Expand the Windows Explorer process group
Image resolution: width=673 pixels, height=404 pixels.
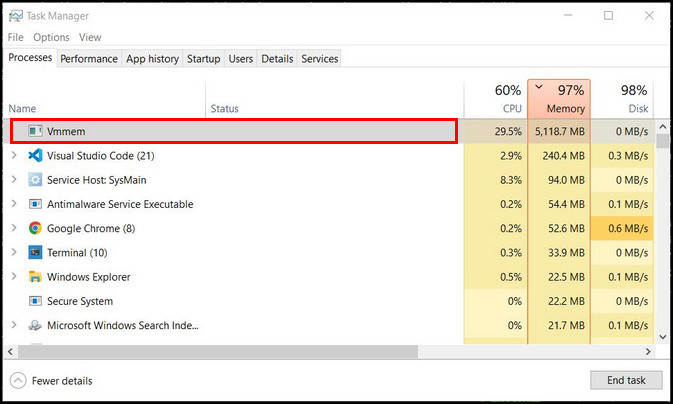(14, 276)
